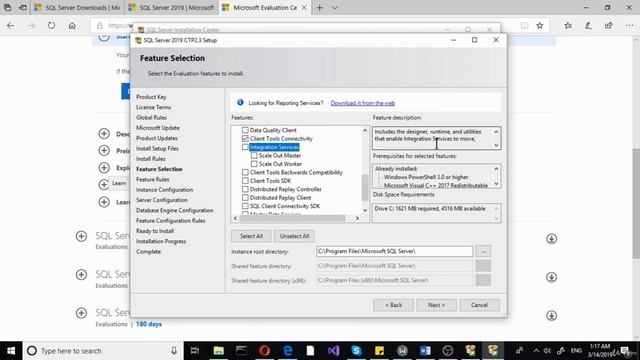Switch to SQL Server 2019 tab
Screen dimensions: 640x360
[x=171, y=7]
